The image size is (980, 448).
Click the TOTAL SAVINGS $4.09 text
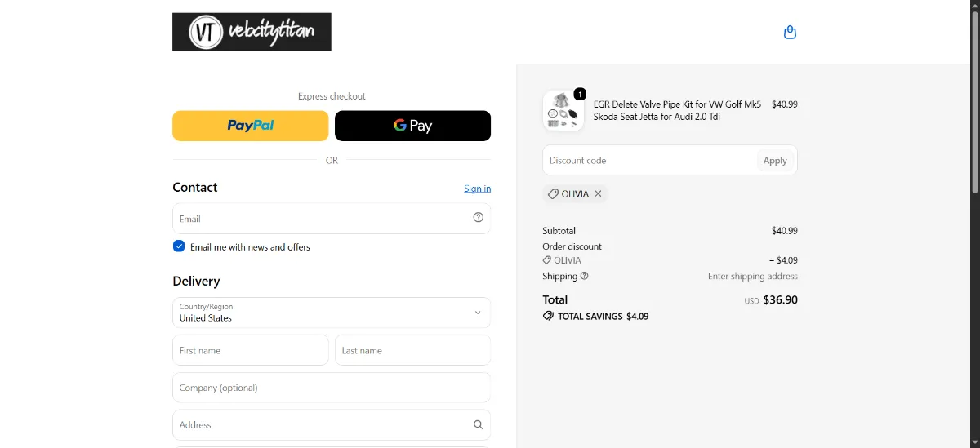603,316
